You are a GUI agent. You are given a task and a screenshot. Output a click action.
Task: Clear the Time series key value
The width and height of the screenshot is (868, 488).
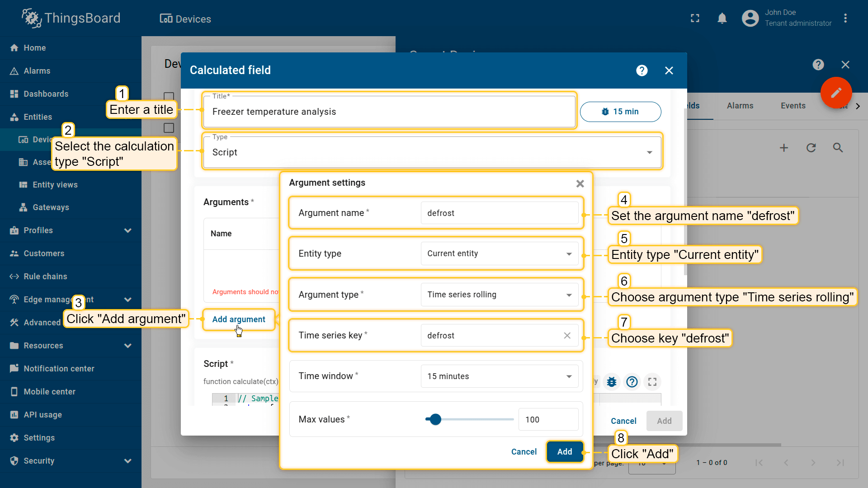(x=567, y=335)
